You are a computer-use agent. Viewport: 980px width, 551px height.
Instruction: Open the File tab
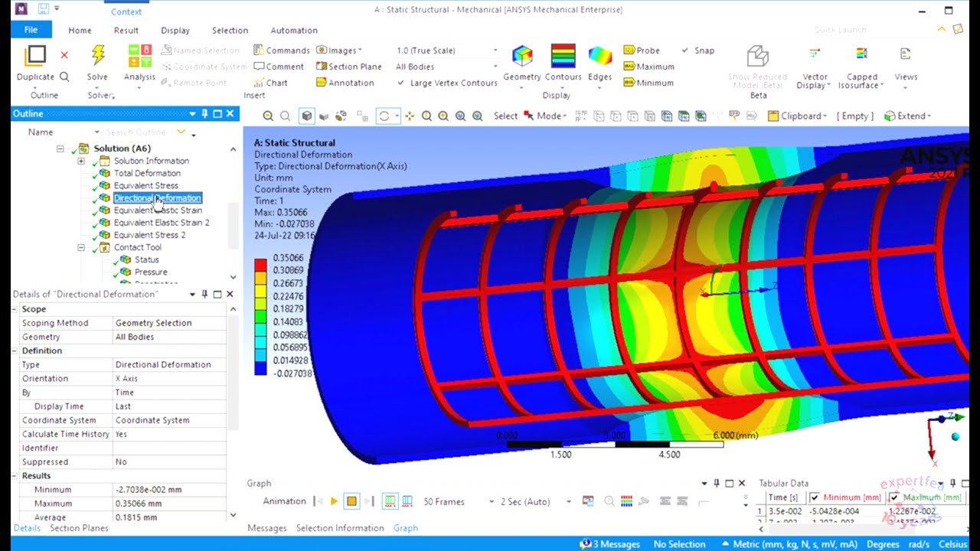pyautogui.click(x=31, y=30)
